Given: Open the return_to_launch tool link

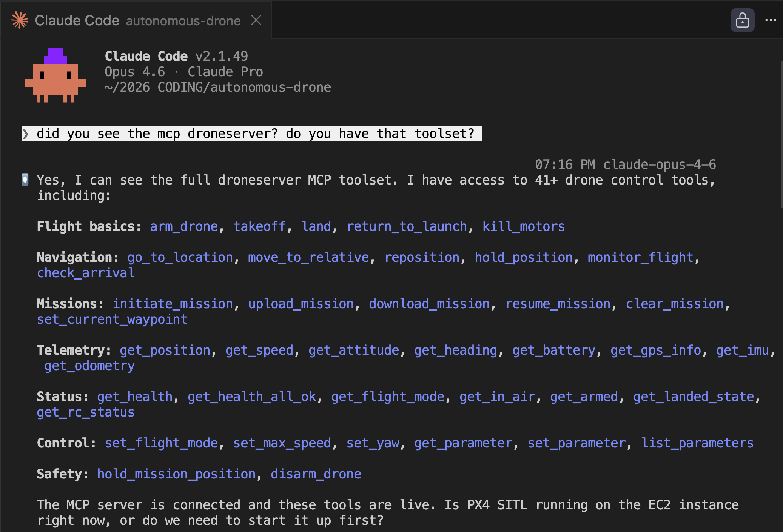Looking at the screenshot, I should (407, 226).
